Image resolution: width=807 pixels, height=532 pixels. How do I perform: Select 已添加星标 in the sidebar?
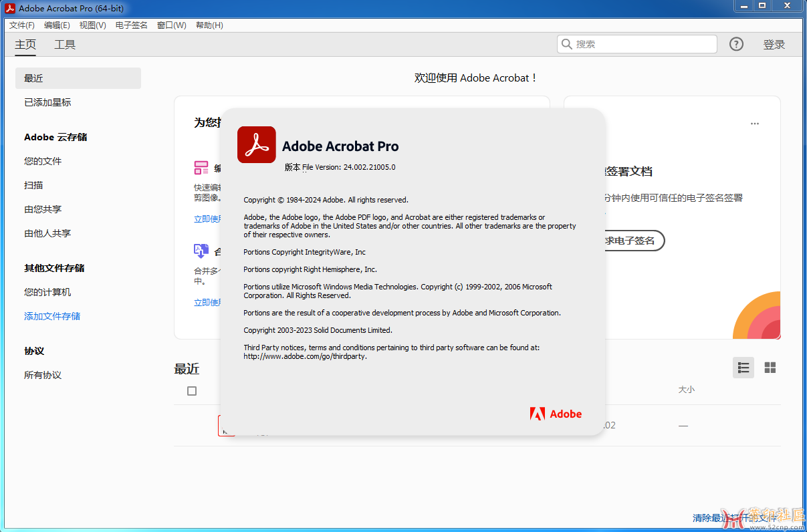coord(47,102)
